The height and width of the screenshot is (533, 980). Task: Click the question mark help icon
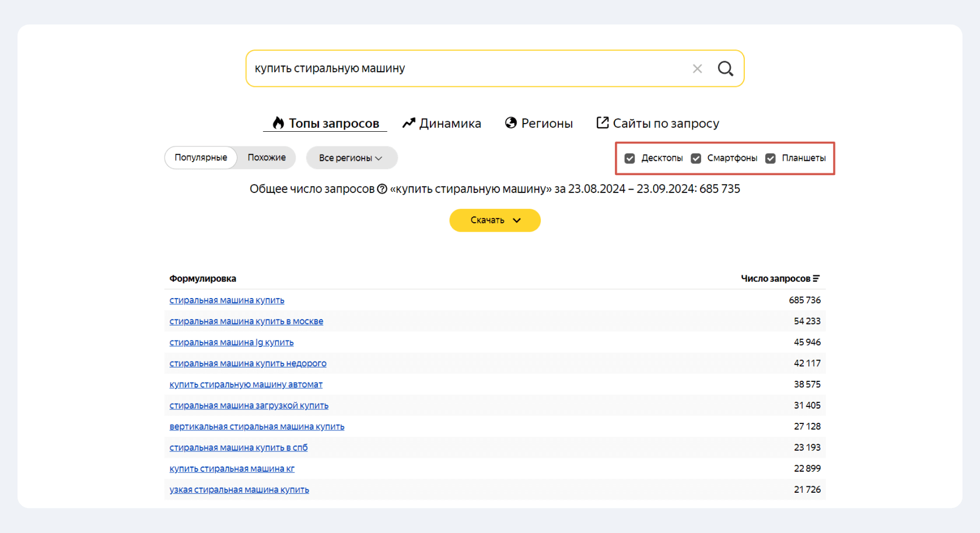(x=382, y=189)
